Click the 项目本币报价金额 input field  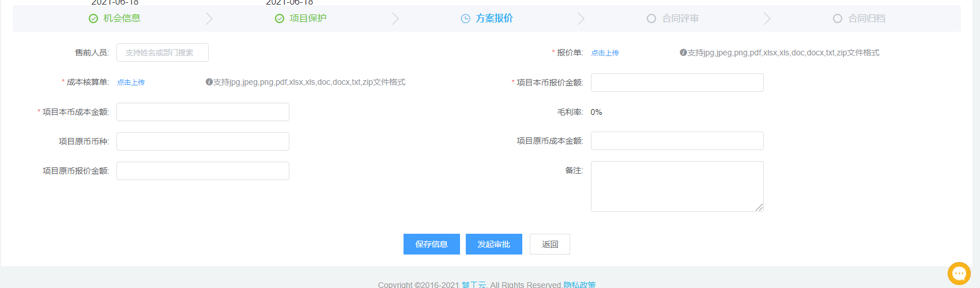tap(677, 83)
